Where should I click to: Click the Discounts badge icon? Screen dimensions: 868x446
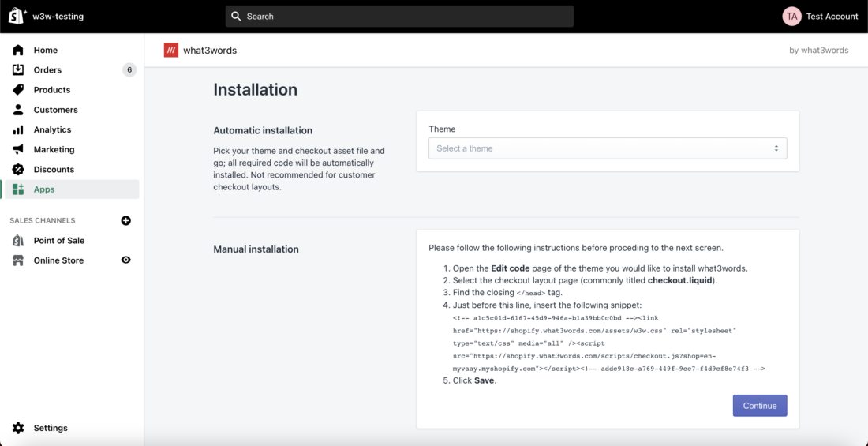coord(18,170)
